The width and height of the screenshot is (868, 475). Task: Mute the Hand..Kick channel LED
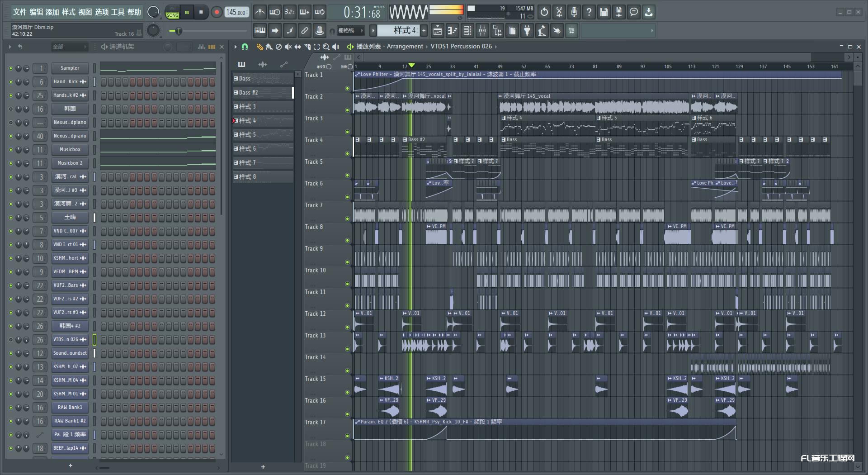pos(11,82)
